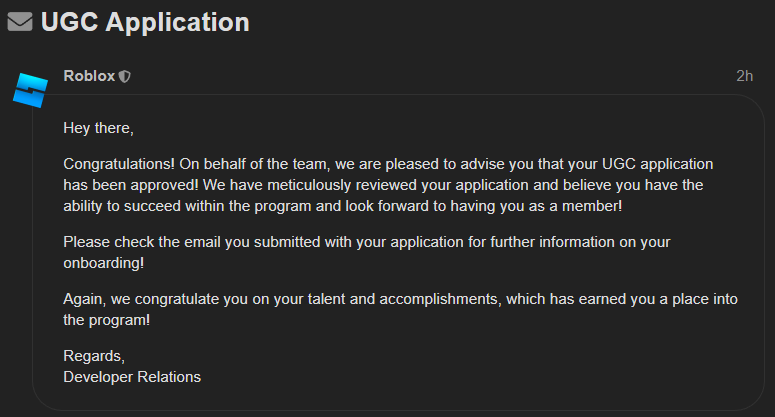Click 'the program!' on the last paragraph line
Screen dimensions: 775x417
click(x=106, y=320)
